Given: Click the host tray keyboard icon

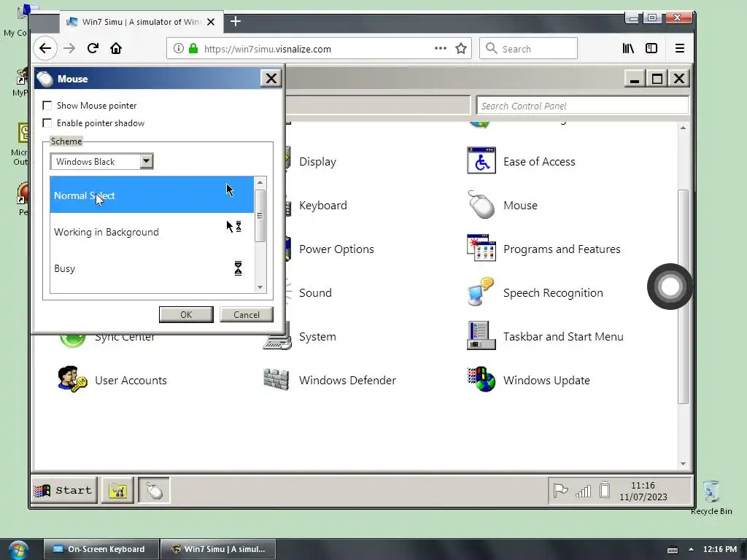Looking at the screenshot, I should [672, 550].
